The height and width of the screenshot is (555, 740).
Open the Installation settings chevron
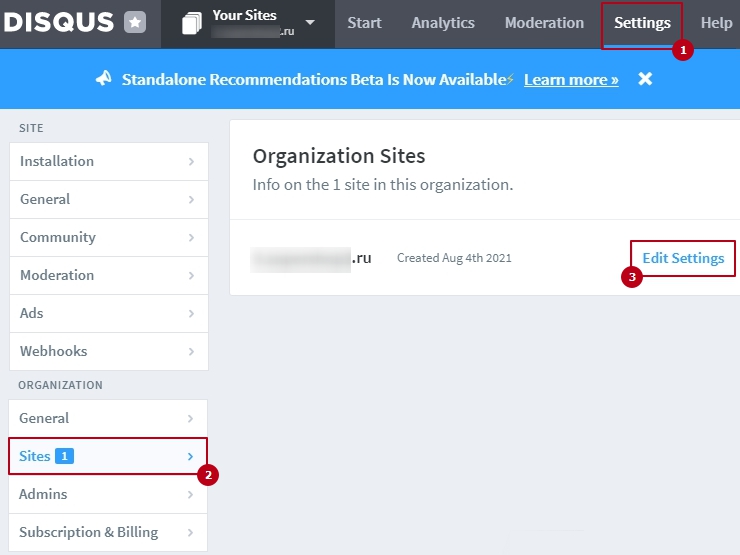pos(190,162)
